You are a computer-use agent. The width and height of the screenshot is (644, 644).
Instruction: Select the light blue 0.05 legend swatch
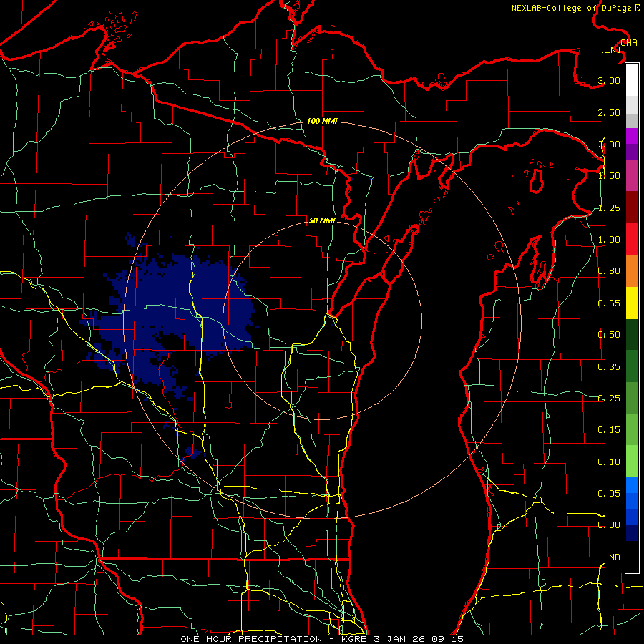tap(632, 485)
